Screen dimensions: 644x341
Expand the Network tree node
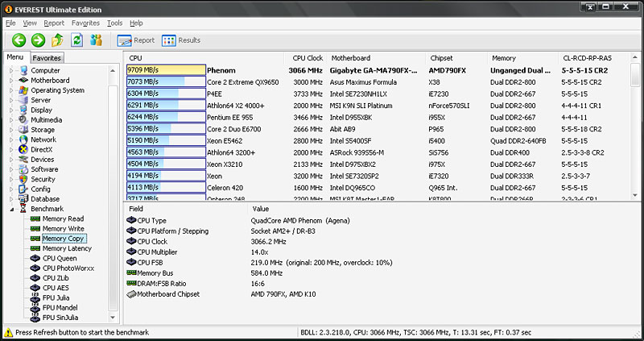pyautogui.click(x=11, y=139)
